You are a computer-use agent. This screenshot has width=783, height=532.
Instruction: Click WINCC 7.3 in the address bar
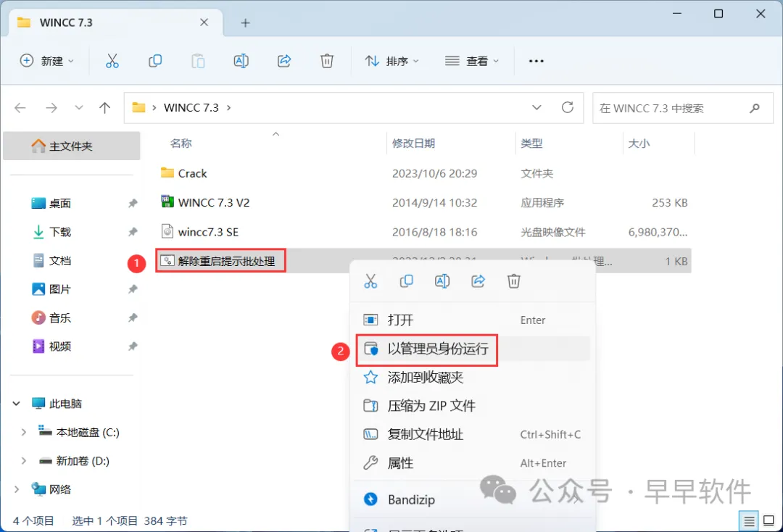pyautogui.click(x=191, y=108)
